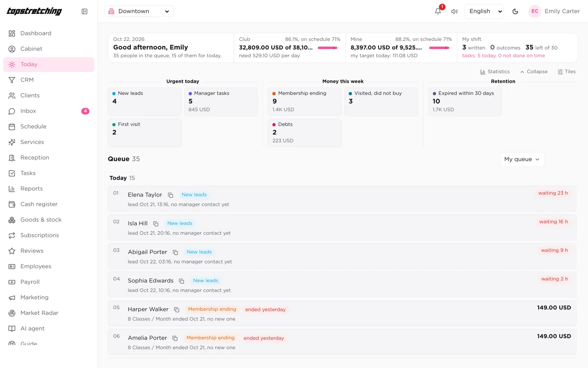Screen dimensions: 588x368
Task: Copy Isla Hill's name icon
Action: coord(156,224)
